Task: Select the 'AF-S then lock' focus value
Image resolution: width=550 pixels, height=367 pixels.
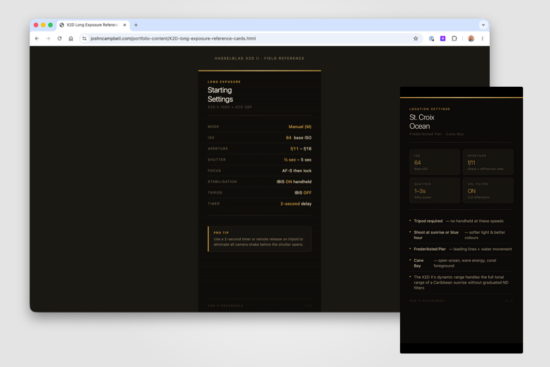Action: tap(297, 171)
